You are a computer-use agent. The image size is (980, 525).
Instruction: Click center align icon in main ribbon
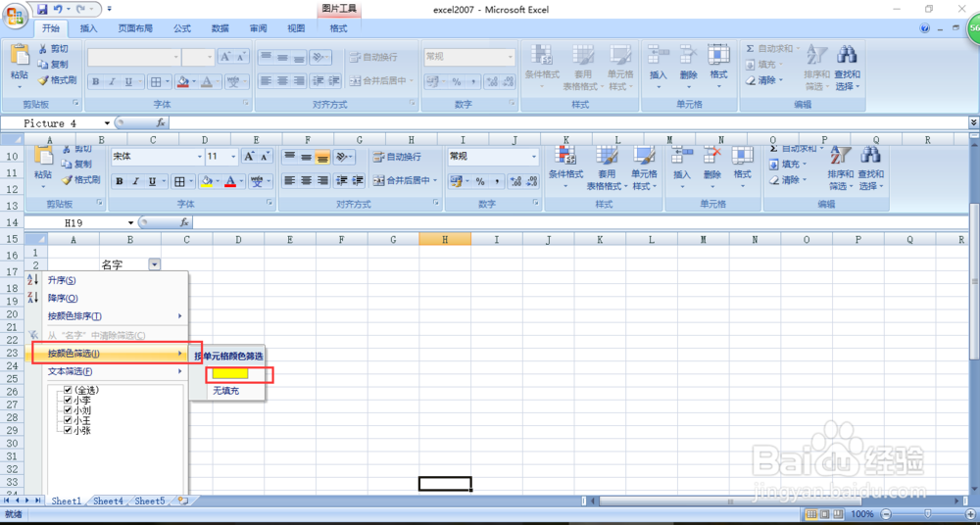282,81
